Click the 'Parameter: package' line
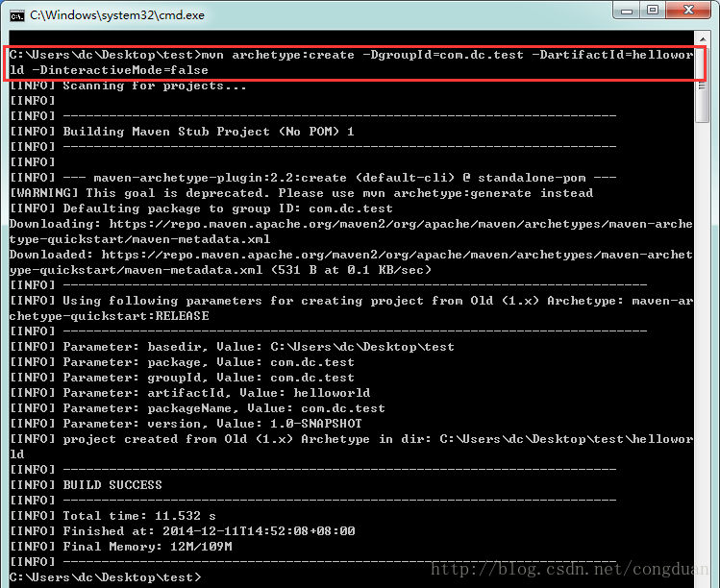Screen dimensions: 720x588 pyautogui.click(x=182, y=362)
